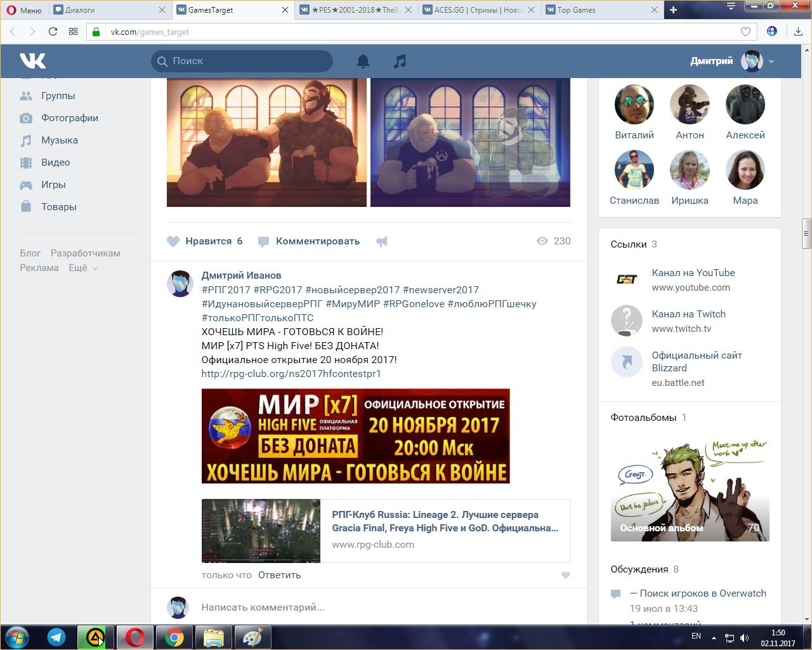Click the Opera bookmark heart icon
The image size is (812, 650).
point(745,32)
